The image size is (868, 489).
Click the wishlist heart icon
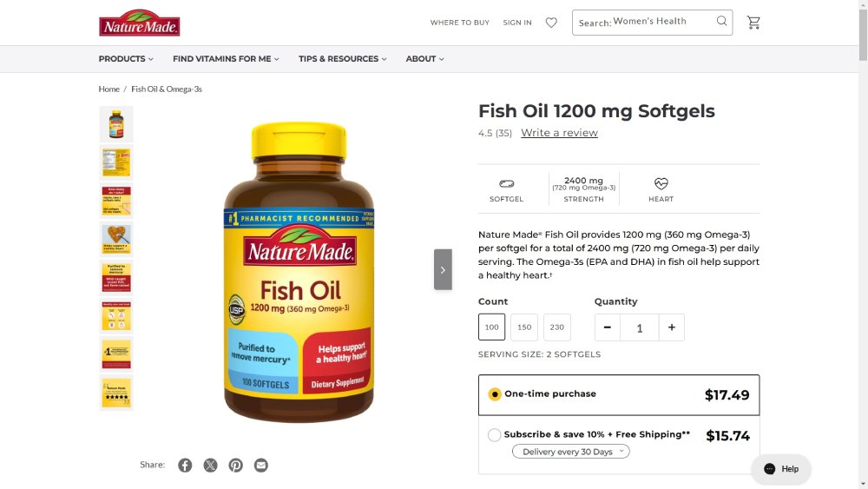pyautogui.click(x=551, y=23)
